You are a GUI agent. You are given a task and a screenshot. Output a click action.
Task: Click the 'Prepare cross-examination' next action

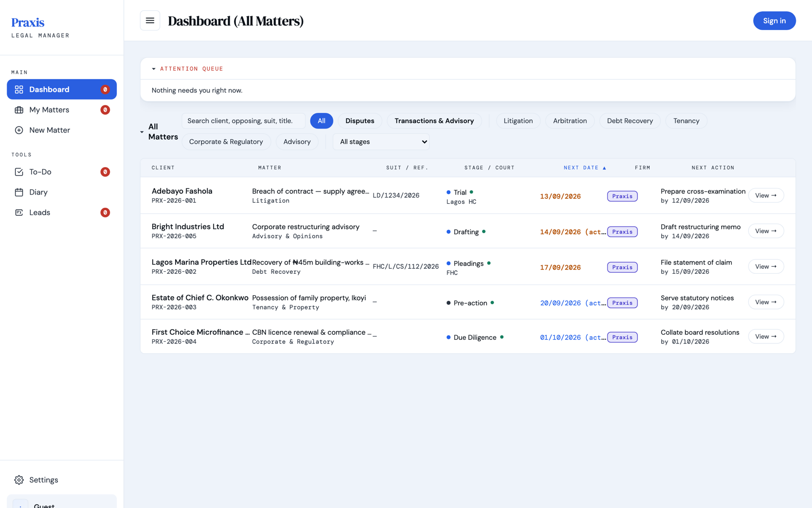(703, 192)
